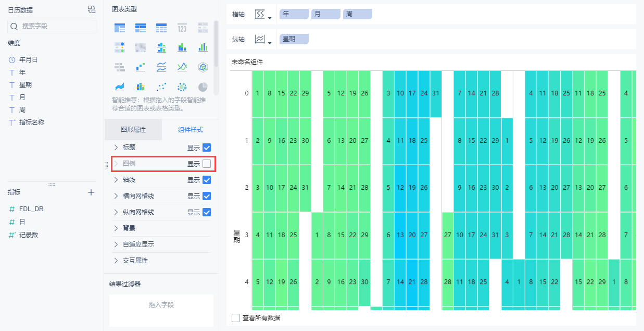The width and height of the screenshot is (644, 331).
Task: Select the area chart type
Action: 120,87
